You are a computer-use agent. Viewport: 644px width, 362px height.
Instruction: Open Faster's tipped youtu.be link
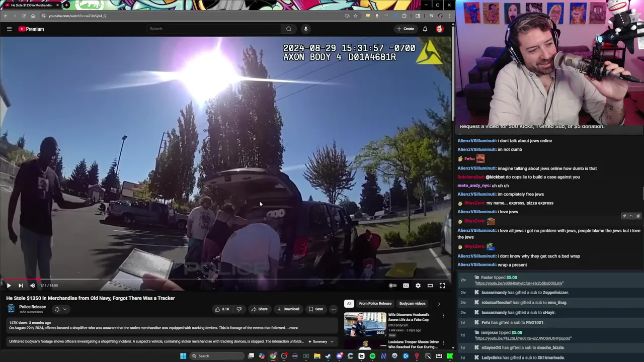[519, 284]
